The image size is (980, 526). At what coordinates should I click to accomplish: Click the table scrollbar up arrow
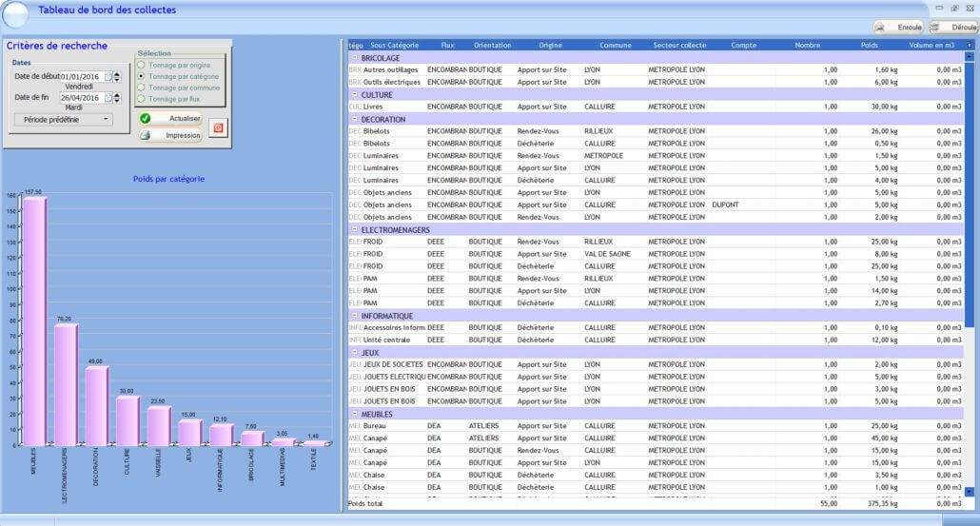pyautogui.click(x=970, y=56)
